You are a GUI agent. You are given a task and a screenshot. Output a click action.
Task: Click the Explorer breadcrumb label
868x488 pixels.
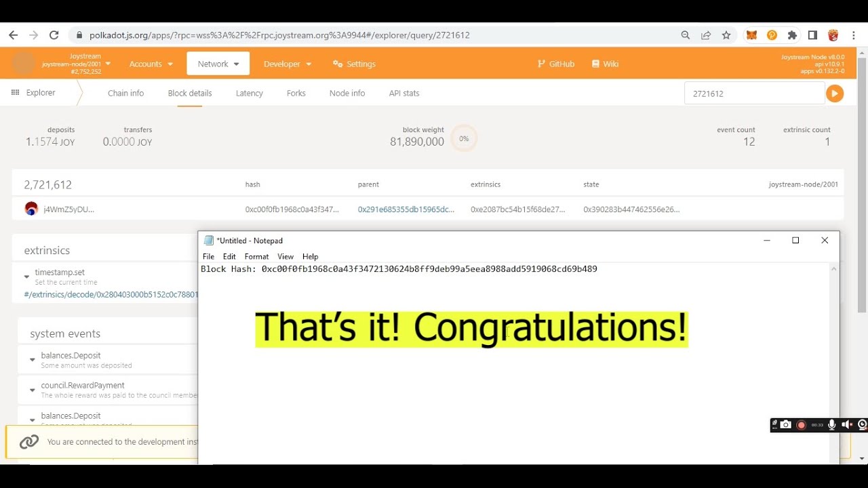pos(41,92)
